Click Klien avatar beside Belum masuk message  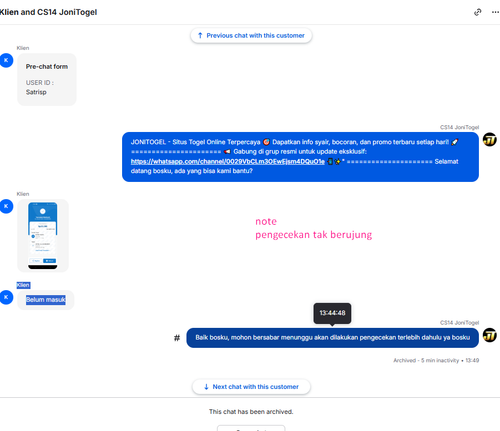(x=6, y=297)
